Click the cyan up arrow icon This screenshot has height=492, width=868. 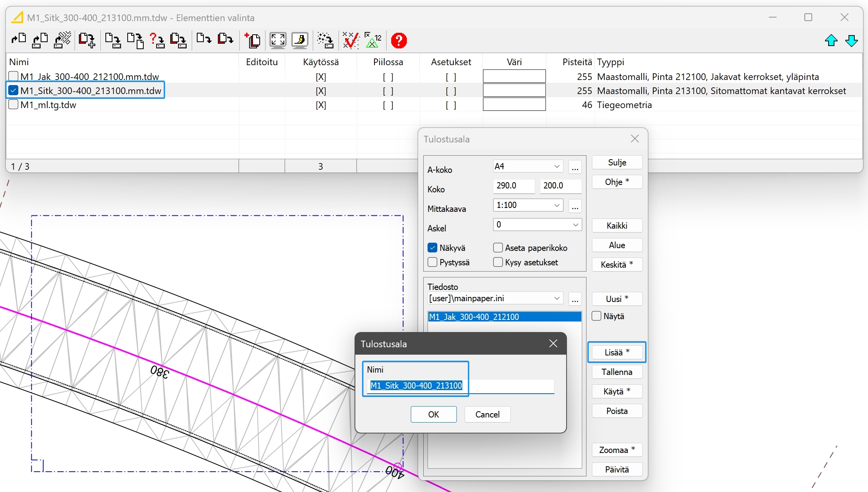point(831,41)
